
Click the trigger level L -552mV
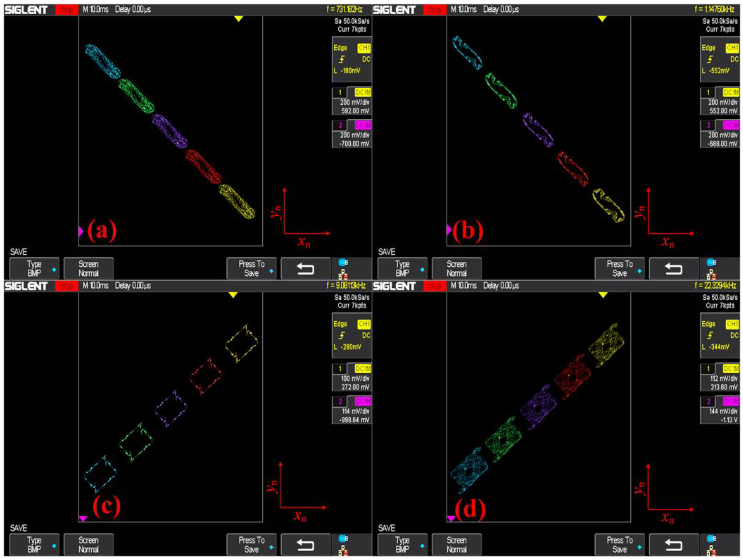pyautogui.click(x=715, y=71)
